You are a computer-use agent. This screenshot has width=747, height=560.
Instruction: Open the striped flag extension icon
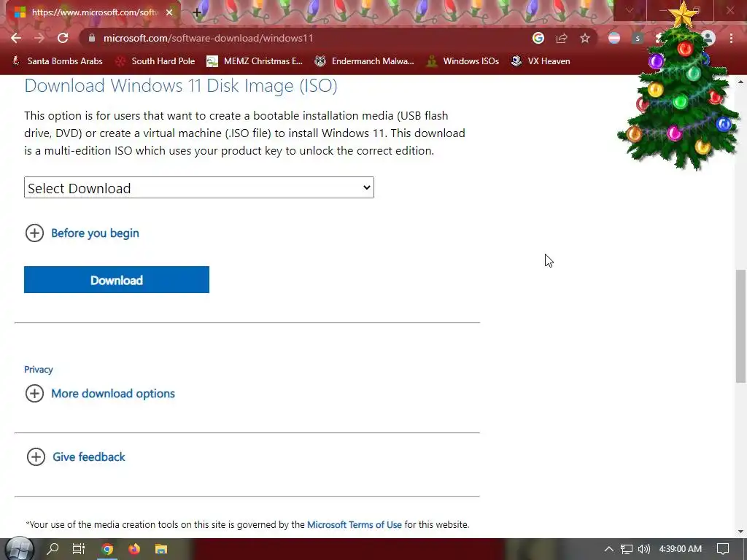[614, 38]
